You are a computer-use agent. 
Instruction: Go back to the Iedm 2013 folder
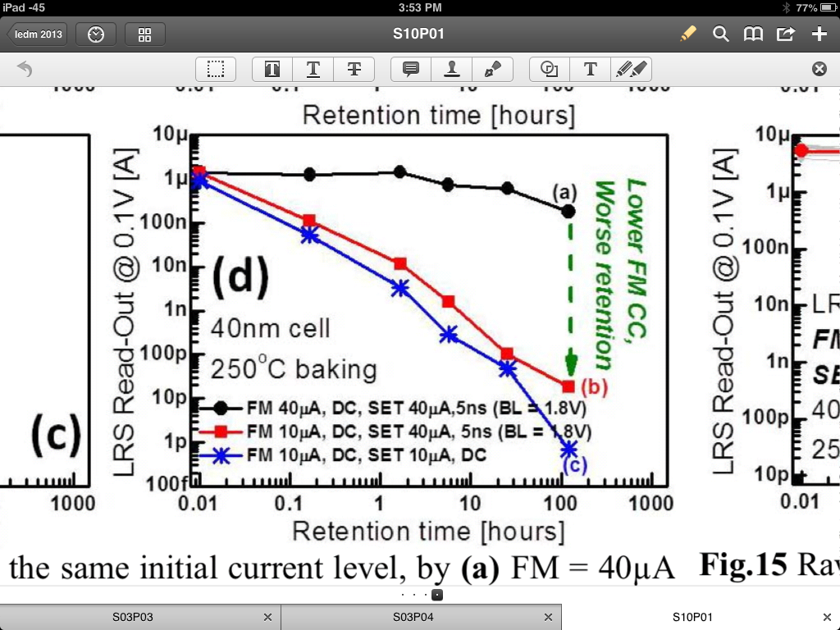coord(38,34)
